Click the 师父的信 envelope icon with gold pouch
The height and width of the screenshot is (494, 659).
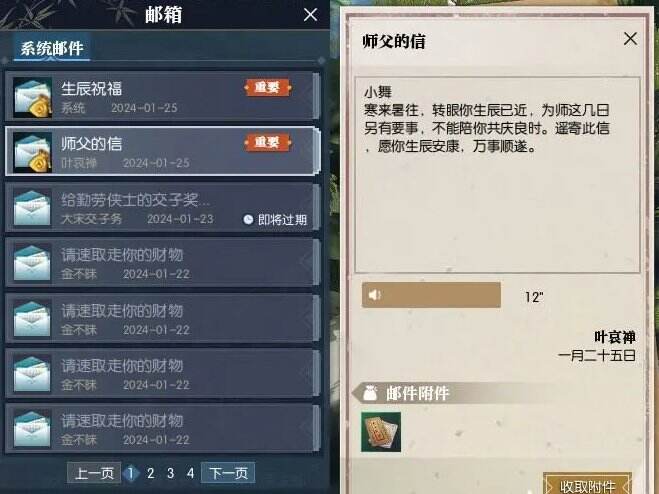[32, 152]
